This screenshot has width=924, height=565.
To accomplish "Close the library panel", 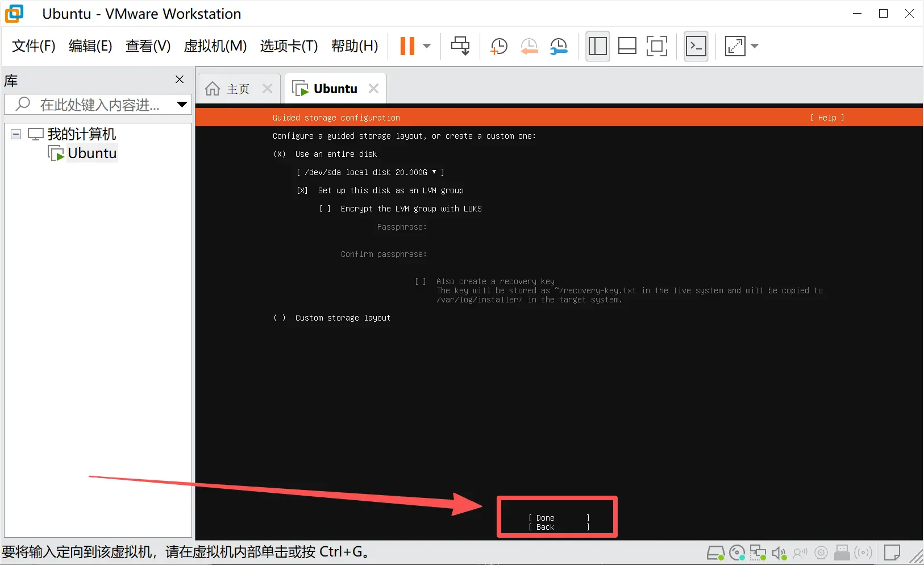I will pyautogui.click(x=180, y=80).
